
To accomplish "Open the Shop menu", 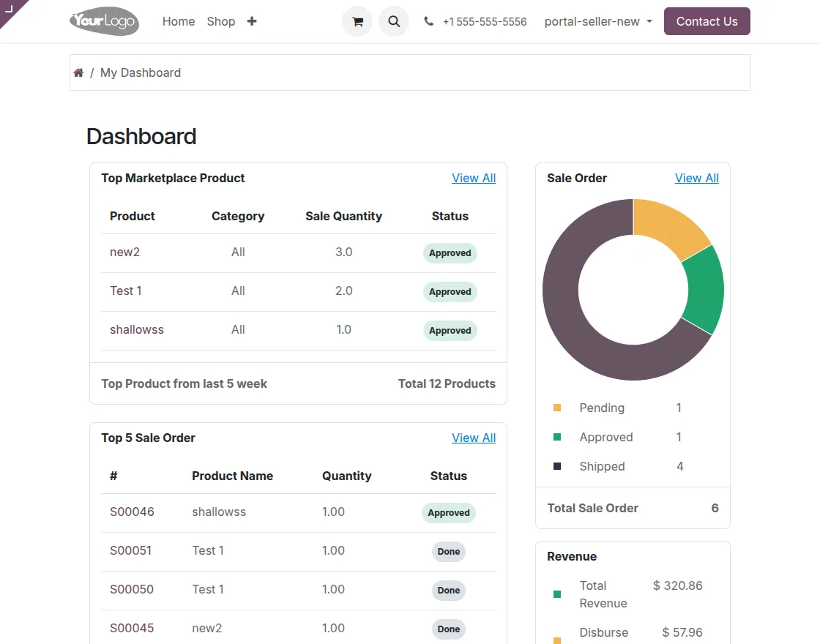I will 220,21.
